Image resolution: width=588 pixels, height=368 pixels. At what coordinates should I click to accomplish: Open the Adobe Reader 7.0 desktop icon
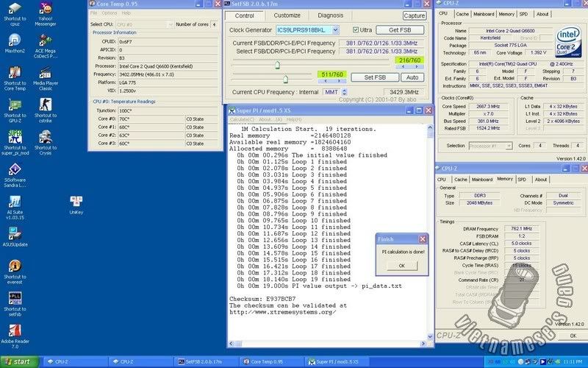[x=15, y=337]
